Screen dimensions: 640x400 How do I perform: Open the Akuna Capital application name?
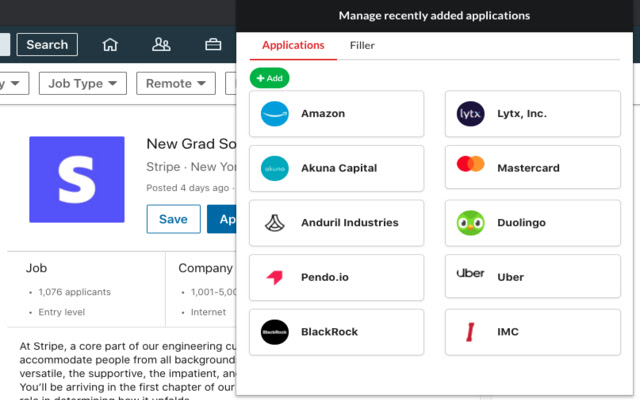339,168
